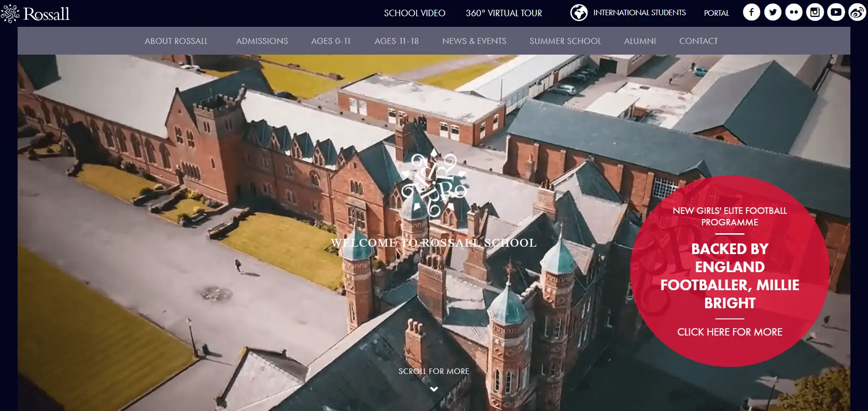
Task: Click the 'Welcome to Rossall School' heading
Action: 434,243
